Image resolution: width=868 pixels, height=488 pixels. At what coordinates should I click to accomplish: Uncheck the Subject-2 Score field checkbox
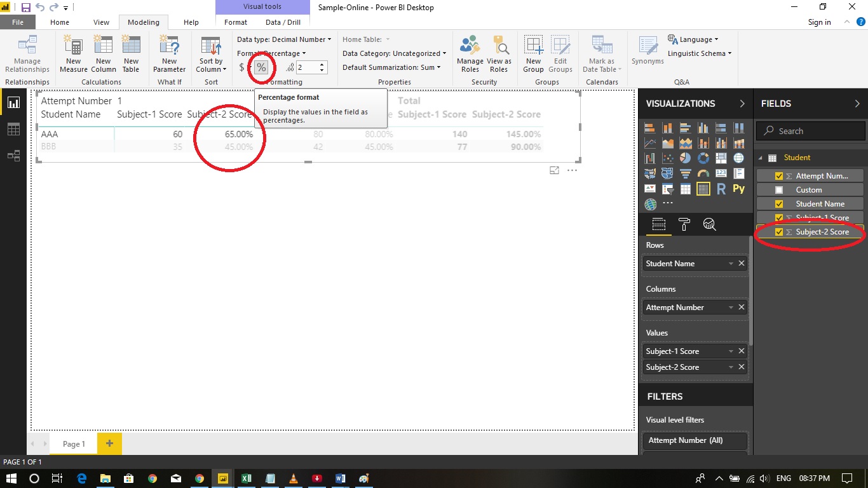779,232
